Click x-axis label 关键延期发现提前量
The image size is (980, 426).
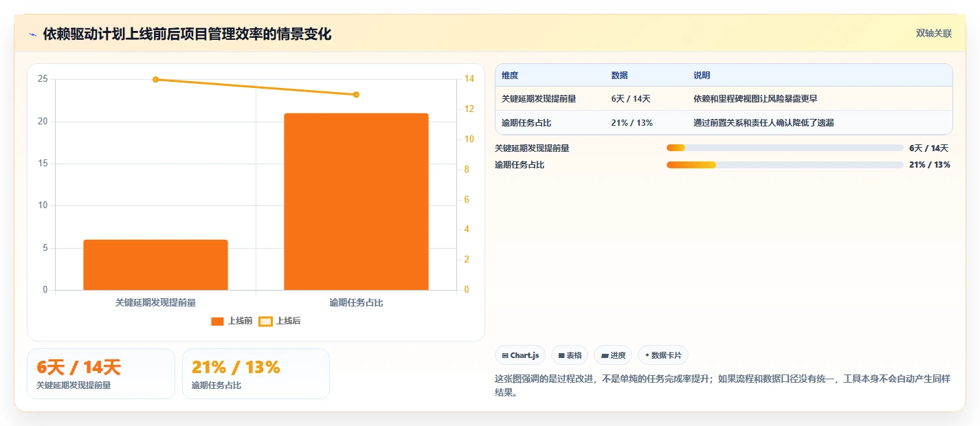(155, 302)
